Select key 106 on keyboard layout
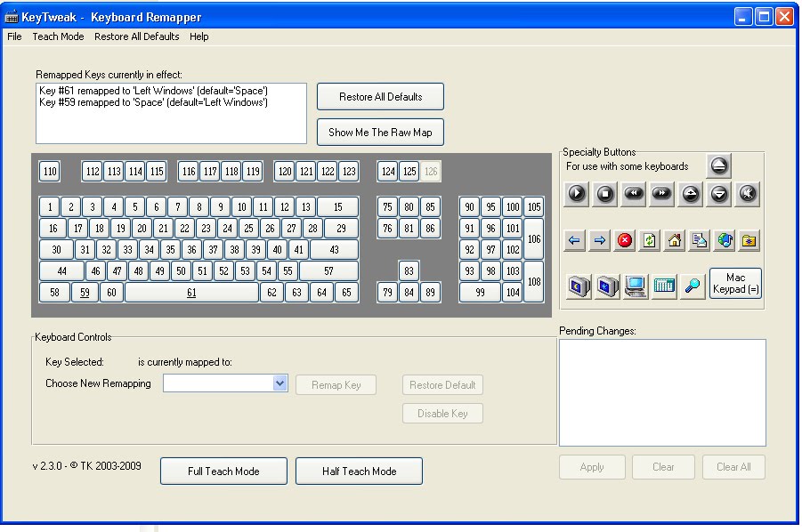The height and width of the screenshot is (532, 802). pos(534,238)
